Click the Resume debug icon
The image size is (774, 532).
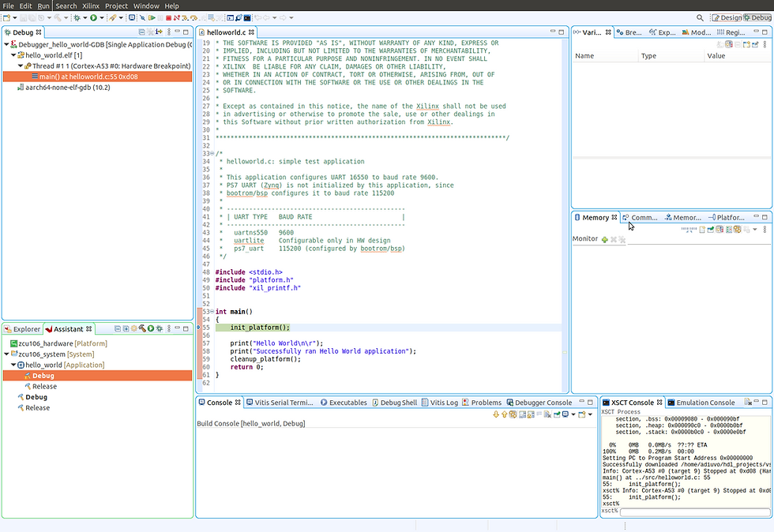[x=152, y=18]
